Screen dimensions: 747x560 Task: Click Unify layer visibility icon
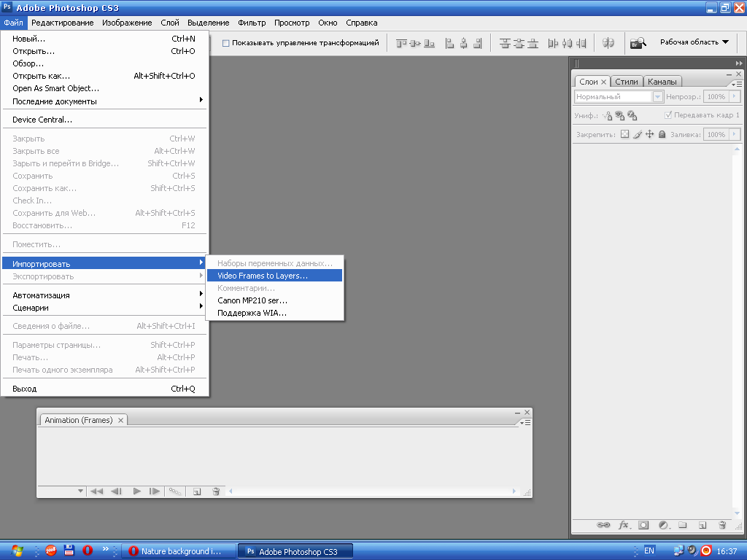tap(619, 115)
